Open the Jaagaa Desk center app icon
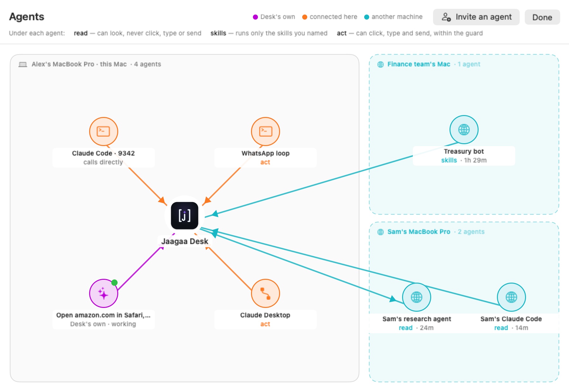 point(185,216)
